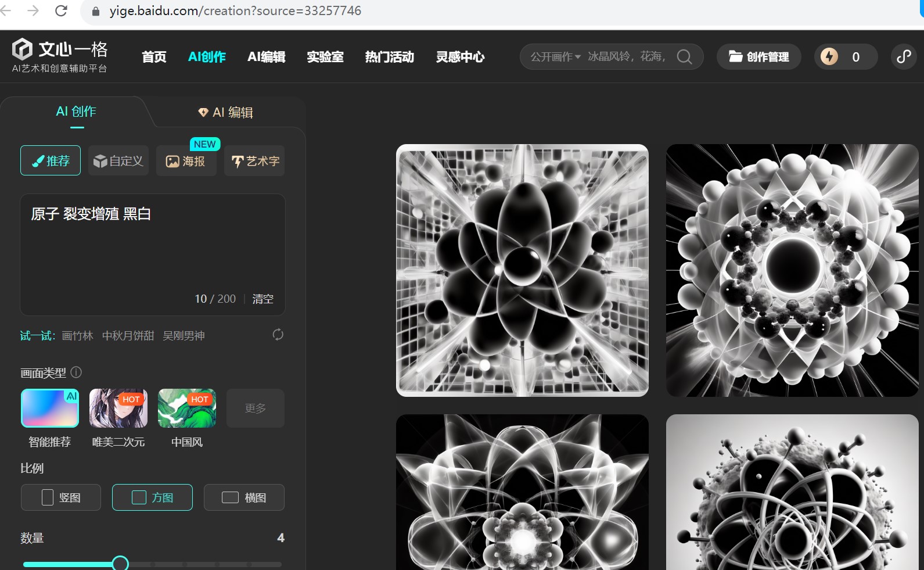The image size is (924, 570).
Task: Click the site lock icon
Action: [96, 11]
